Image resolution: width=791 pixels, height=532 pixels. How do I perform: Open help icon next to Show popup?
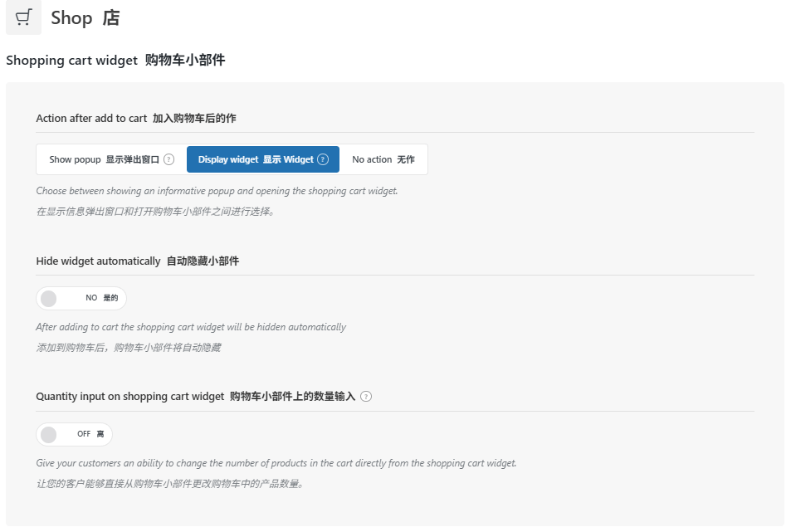click(x=169, y=159)
